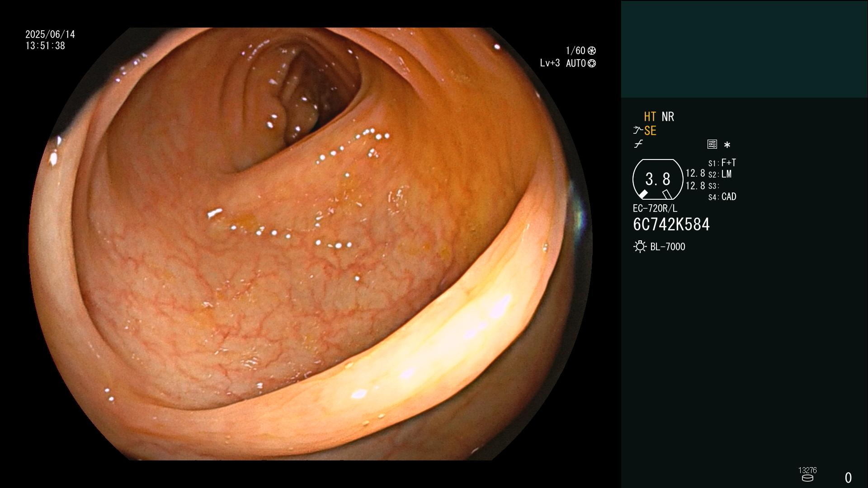The height and width of the screenshot is (488, 868).
Task: Click the empty S3: switch assignment
Action: 714,186
